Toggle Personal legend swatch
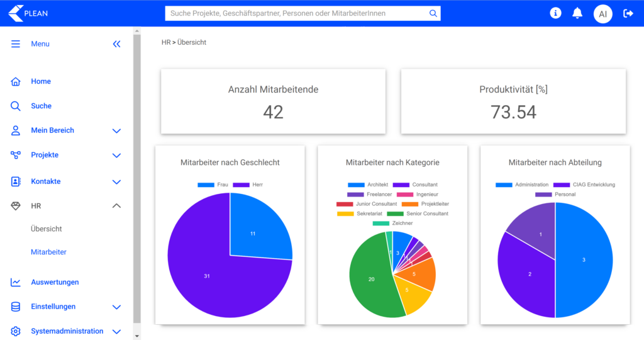 (x=543, y=195)
